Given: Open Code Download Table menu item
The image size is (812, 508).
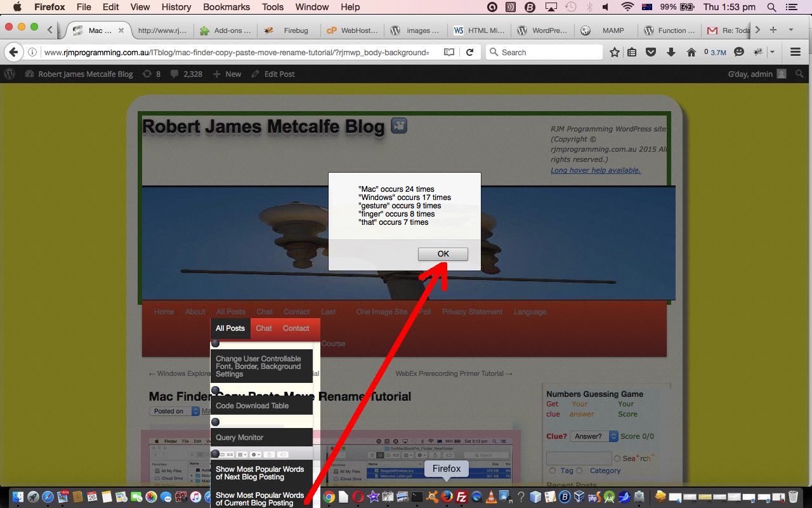Looking at the screenshot, I should 261,406.
